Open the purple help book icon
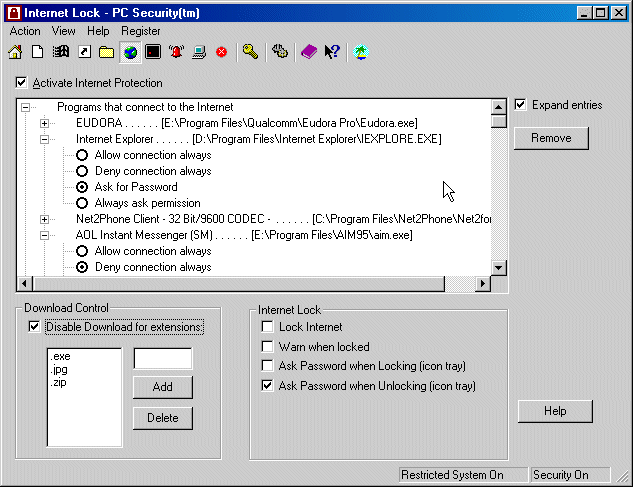 click(x=309, y=52)
